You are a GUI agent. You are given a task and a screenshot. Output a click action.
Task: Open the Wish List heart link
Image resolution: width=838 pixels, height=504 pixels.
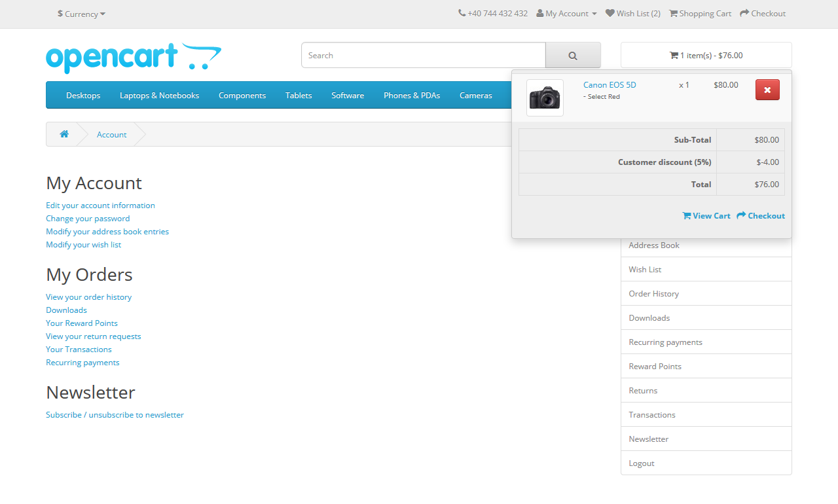click(x=632, y=13)
